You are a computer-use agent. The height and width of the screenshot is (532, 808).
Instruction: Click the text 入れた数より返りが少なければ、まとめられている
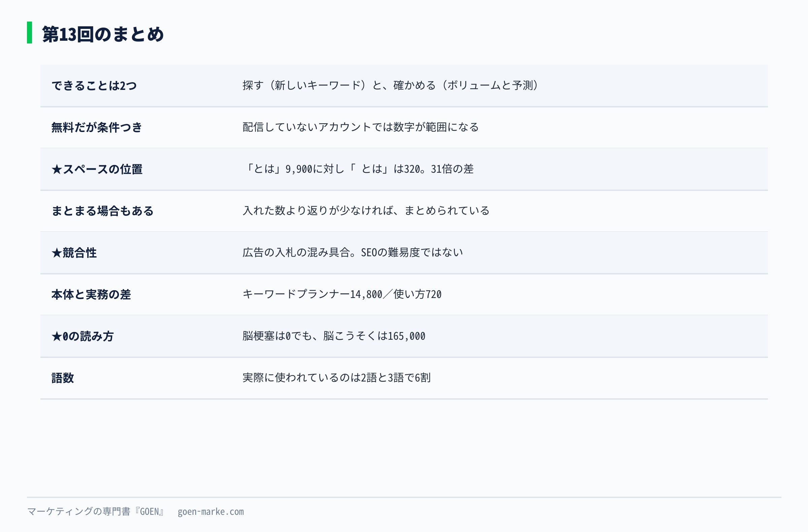coord(366,210)
